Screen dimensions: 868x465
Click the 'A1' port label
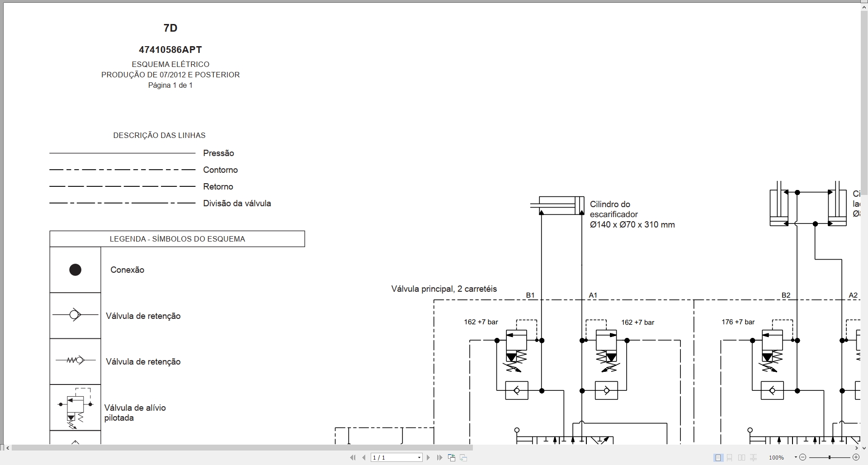tap(593, 295)
